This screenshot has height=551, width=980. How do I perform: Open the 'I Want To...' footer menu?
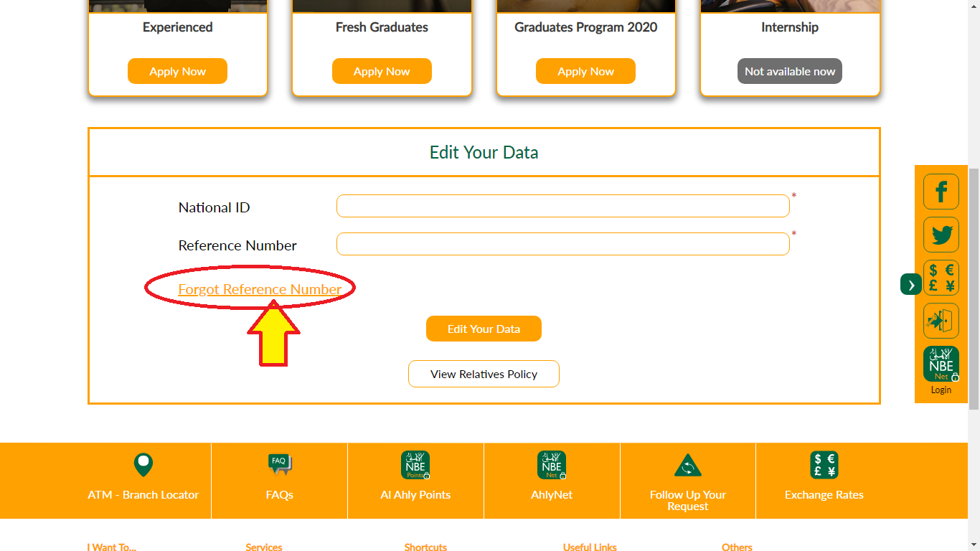coord(112,546)
